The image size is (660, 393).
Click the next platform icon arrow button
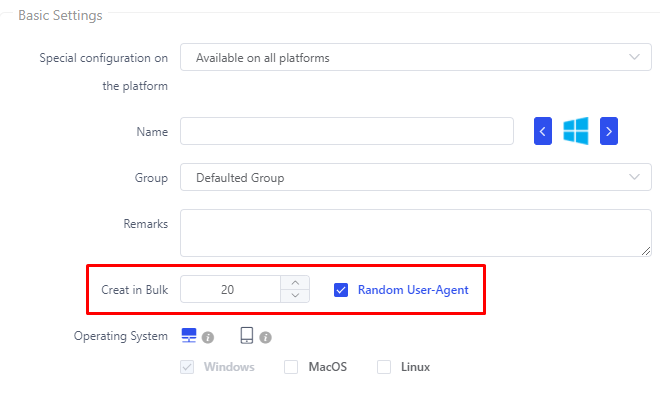pos(609,131)
